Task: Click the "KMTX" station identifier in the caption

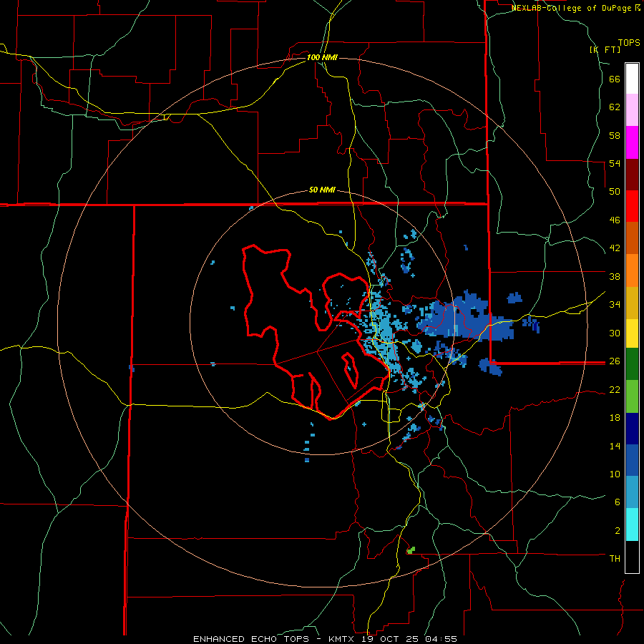Action: pyautogui.click(x=343, y=639)
